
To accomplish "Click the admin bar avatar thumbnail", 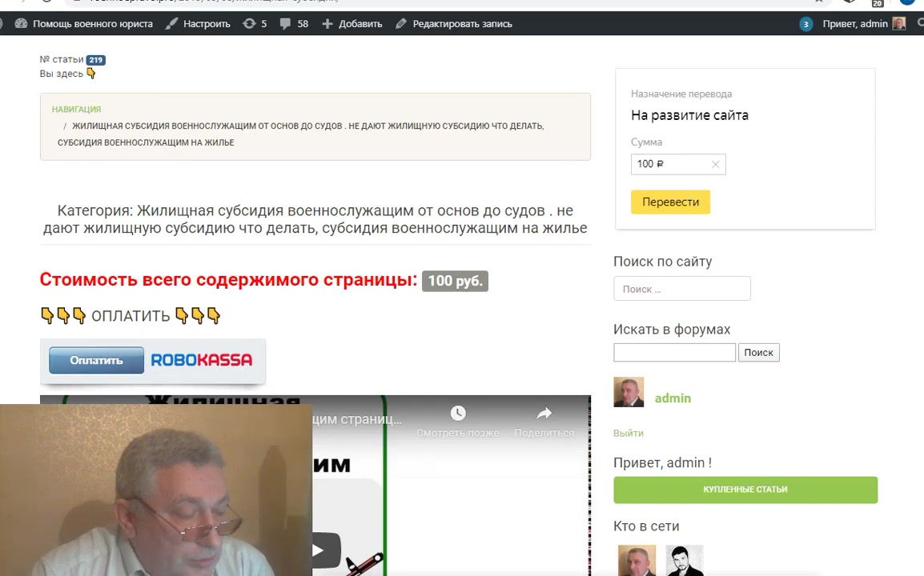I will 899,23.
